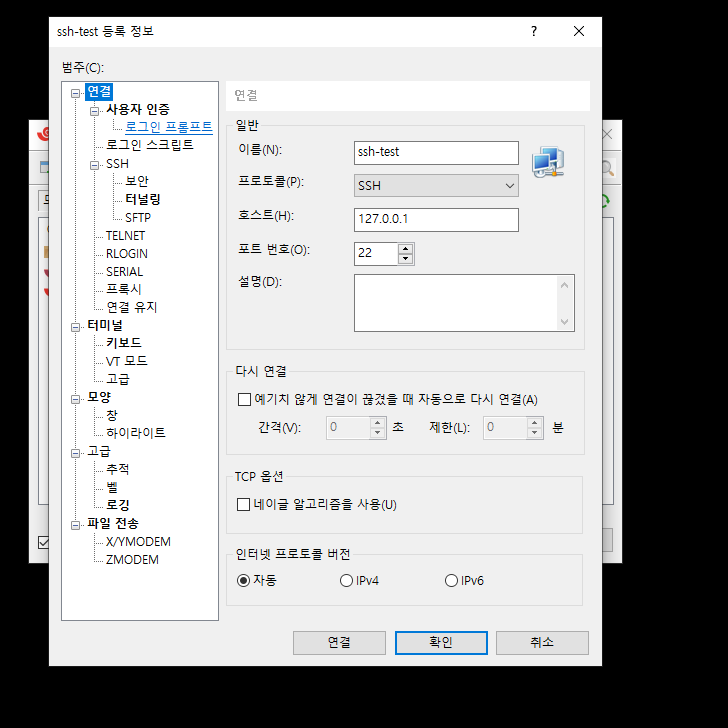Image resolution: width=728 pixels, height=728 pixels.
Task: Close the ssh-test properties dialog
Action: coord(578,31)
